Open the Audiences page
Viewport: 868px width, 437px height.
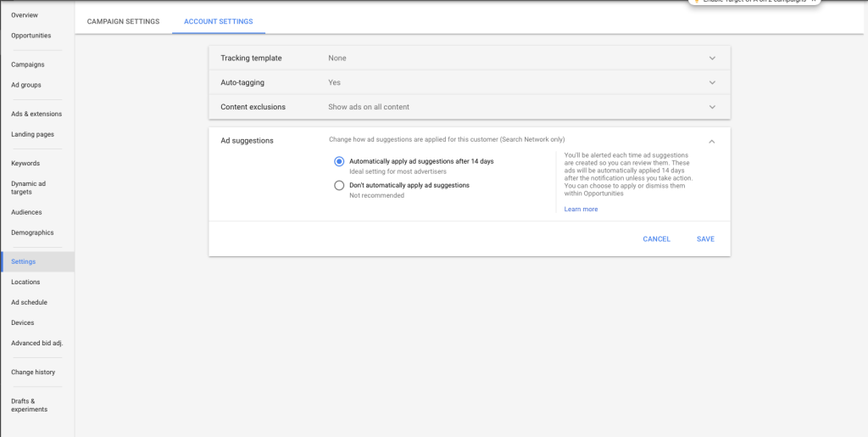point(26,212)
